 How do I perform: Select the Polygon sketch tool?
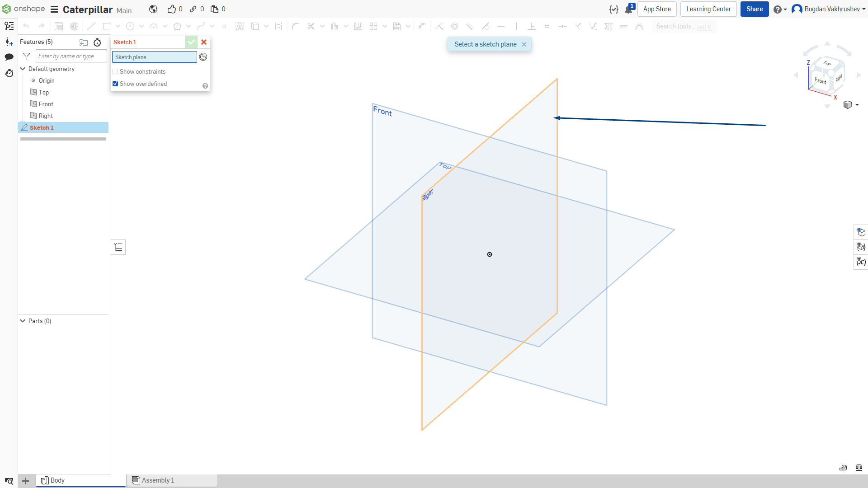coord(177,26)
